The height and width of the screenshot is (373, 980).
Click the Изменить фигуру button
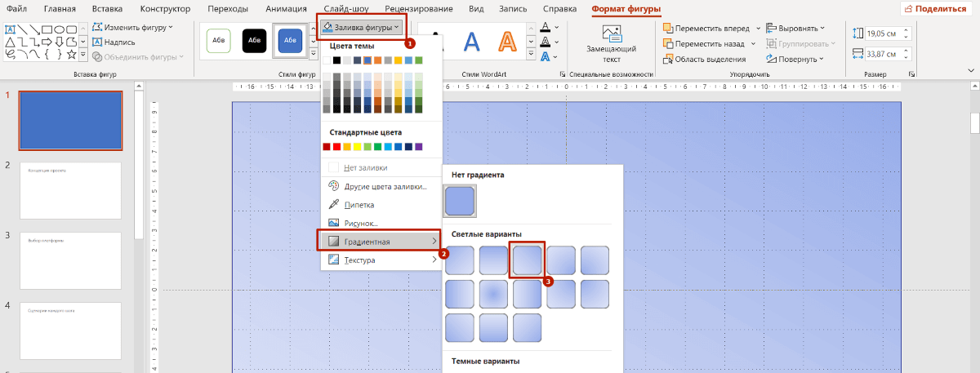(x=132, y=27)
